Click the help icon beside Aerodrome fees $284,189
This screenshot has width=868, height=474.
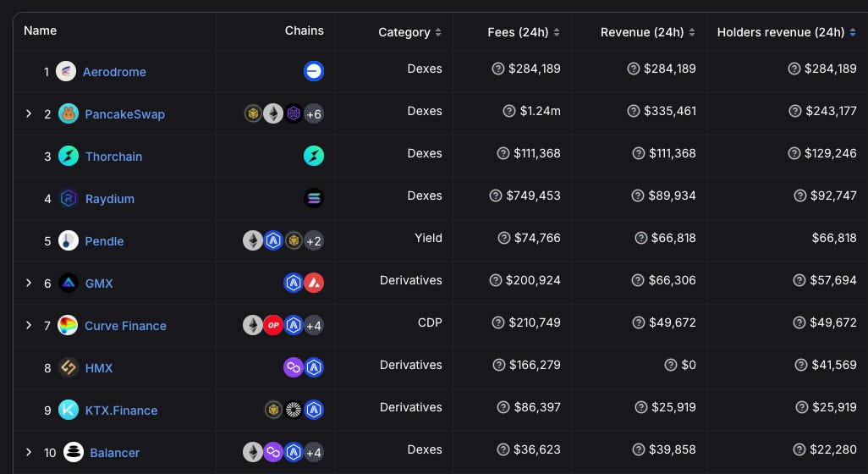click(498, 69)
